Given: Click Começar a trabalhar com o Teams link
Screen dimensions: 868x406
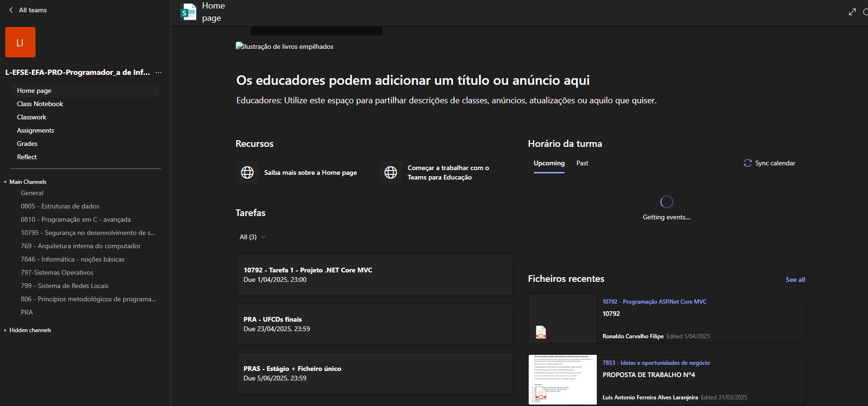Looking at the screenshot, I should point(448,172).
